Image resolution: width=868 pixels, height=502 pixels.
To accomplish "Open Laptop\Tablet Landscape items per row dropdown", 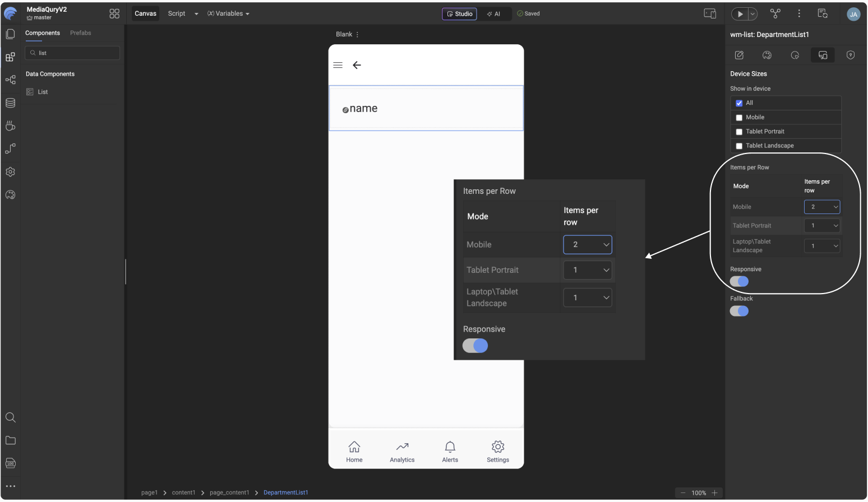I will (822, 245).
